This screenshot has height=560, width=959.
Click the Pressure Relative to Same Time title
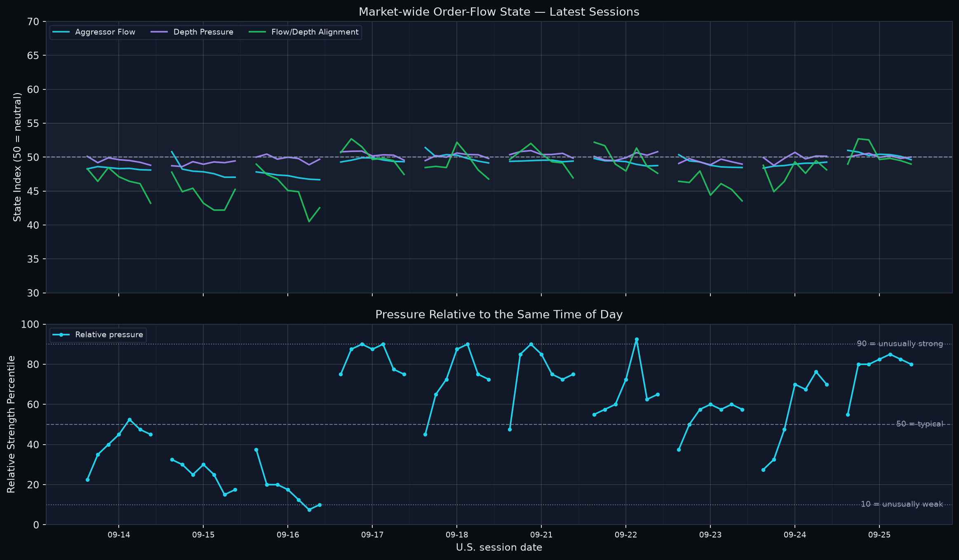click(499, 315)
